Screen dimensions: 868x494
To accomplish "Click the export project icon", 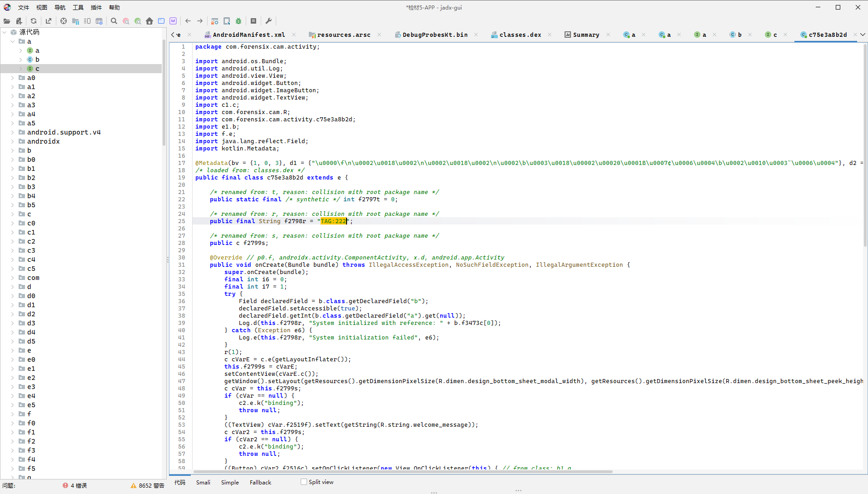I will [49, 21].
